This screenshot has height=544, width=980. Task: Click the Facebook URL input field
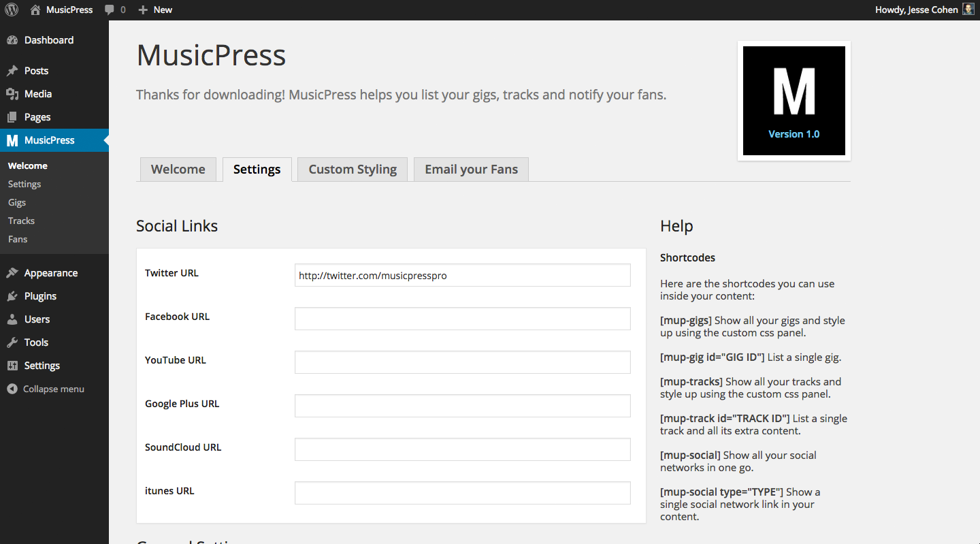click(x=463, y=319)
